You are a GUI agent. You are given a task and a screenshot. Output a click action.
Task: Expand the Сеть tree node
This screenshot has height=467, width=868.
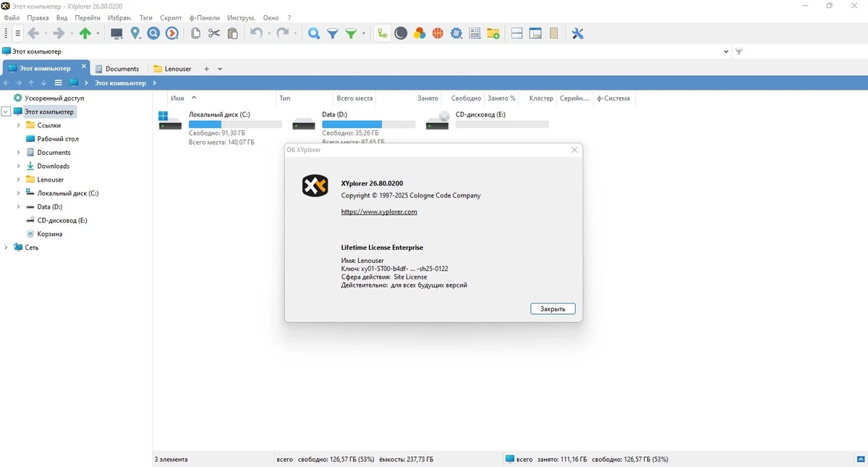(x=7, y=248)
